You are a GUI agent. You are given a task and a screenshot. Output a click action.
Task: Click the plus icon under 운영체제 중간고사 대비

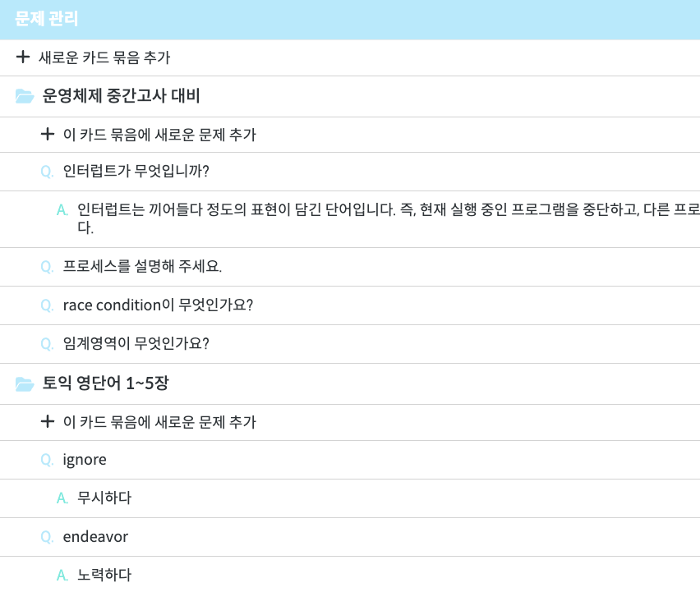(48, 134)
